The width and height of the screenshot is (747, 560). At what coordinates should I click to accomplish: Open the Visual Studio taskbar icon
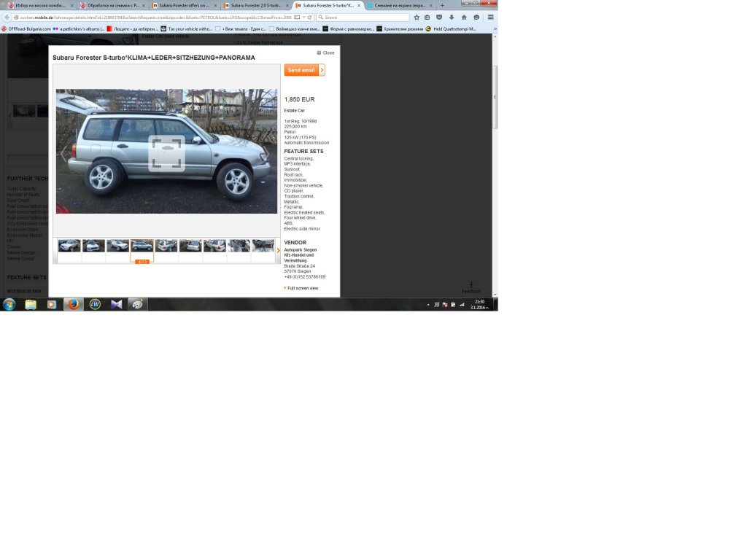116,304
